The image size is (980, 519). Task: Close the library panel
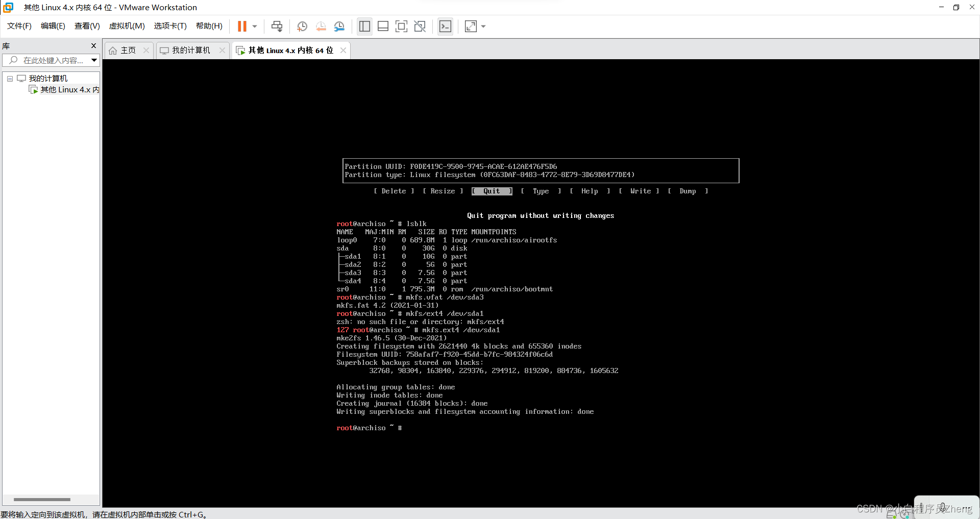click(93, 45)
